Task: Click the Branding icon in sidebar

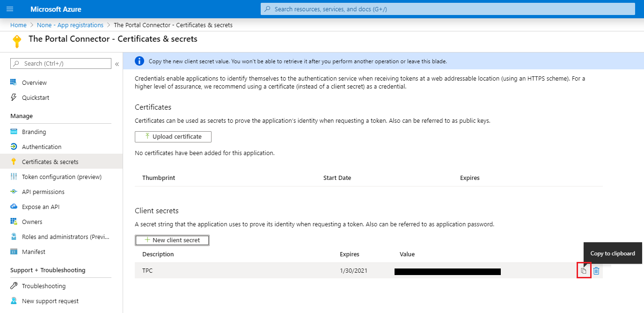Action: pos(14,132)
